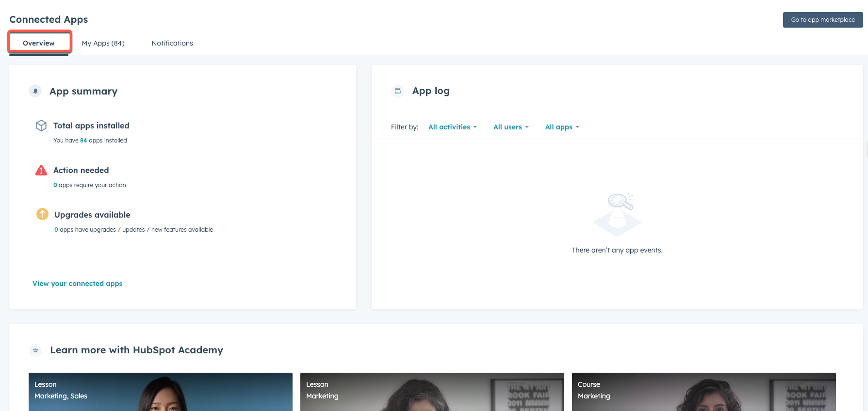Click the Upgrades available heading
The image size is (868, 411).
[92, 215]
